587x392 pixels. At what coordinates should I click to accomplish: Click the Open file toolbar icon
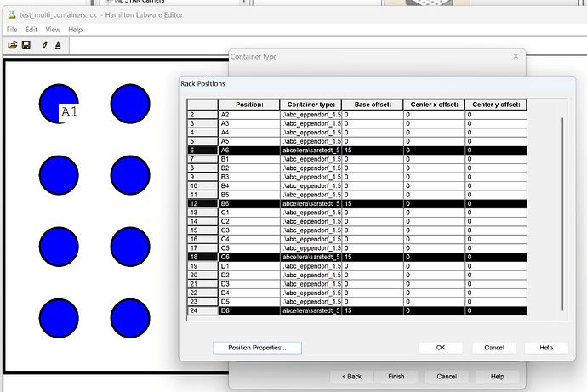(x=13, y=45)
